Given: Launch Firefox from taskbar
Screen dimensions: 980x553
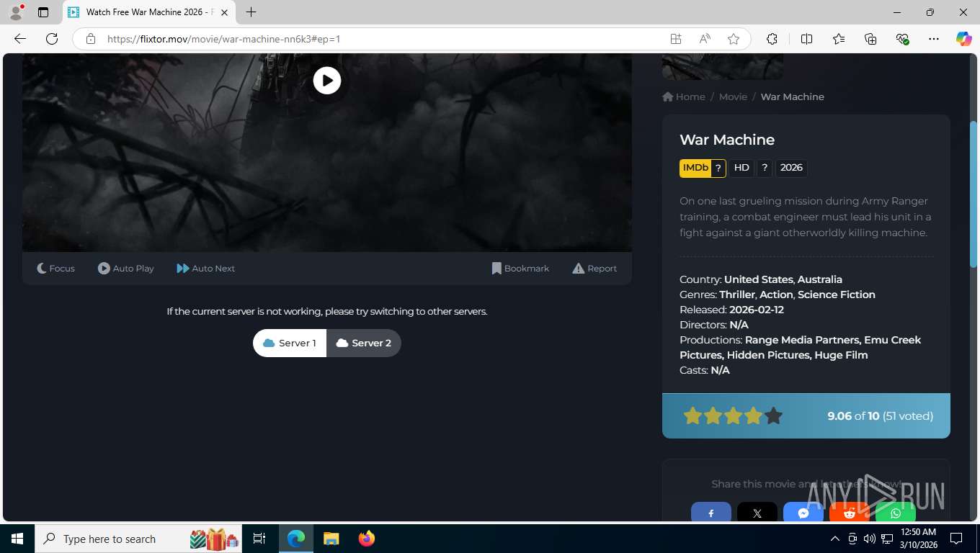Looking at the screenshot, I should point(367,539).
